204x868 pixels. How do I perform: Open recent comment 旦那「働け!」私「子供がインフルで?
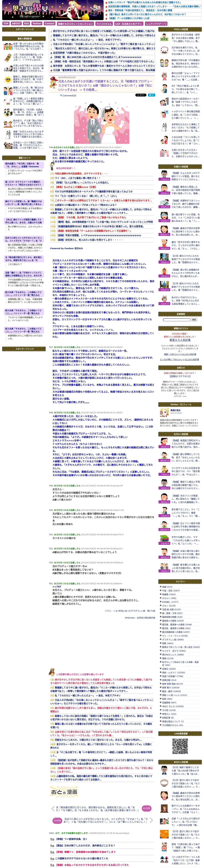coord(24,274)
